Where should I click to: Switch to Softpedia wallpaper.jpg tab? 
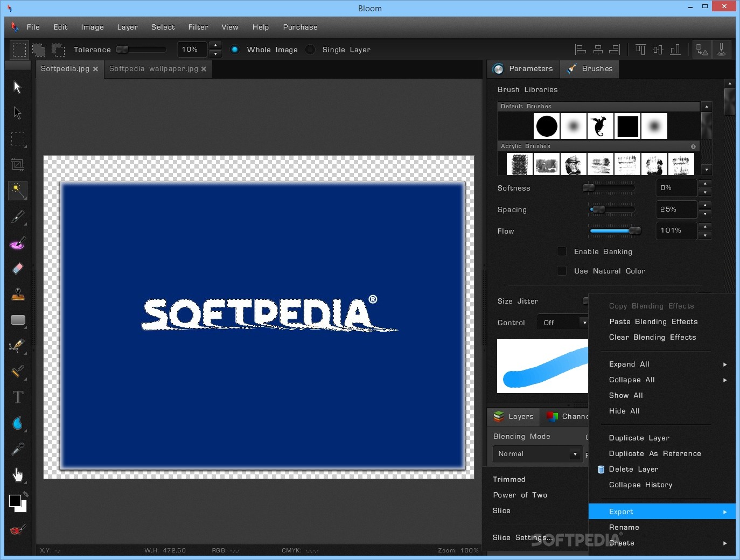153,69
